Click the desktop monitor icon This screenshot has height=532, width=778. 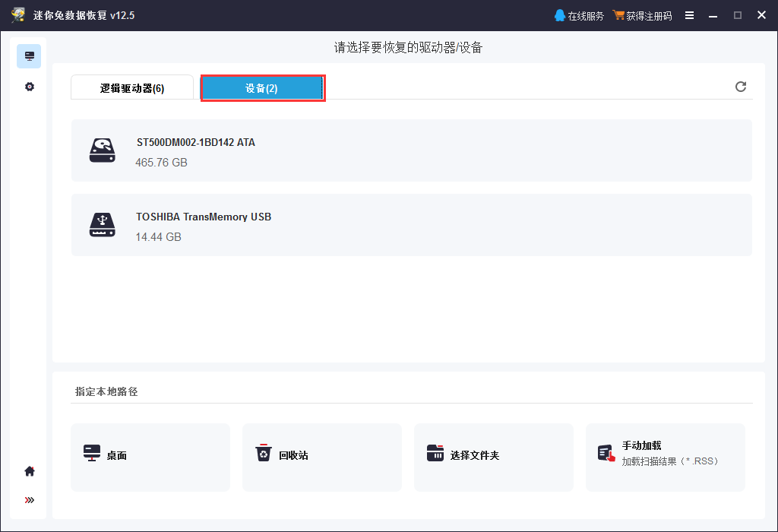tap(92, 453)
